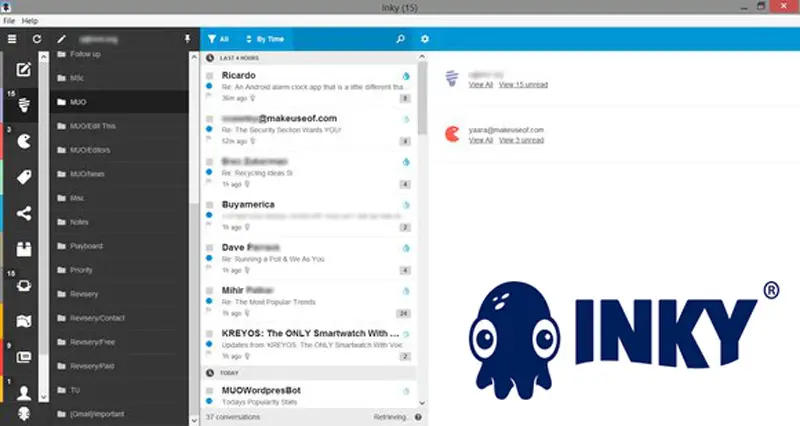Image resolution: width=800 pixels, height=426 pixels.
Task: Open the share icon in the sidebar
Action: click(x=23, y=213)
